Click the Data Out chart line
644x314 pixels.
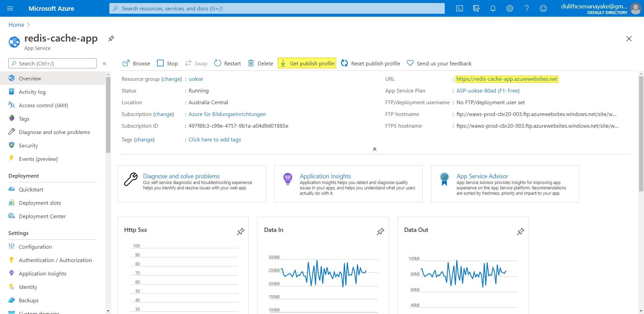[x=464, y=273]
